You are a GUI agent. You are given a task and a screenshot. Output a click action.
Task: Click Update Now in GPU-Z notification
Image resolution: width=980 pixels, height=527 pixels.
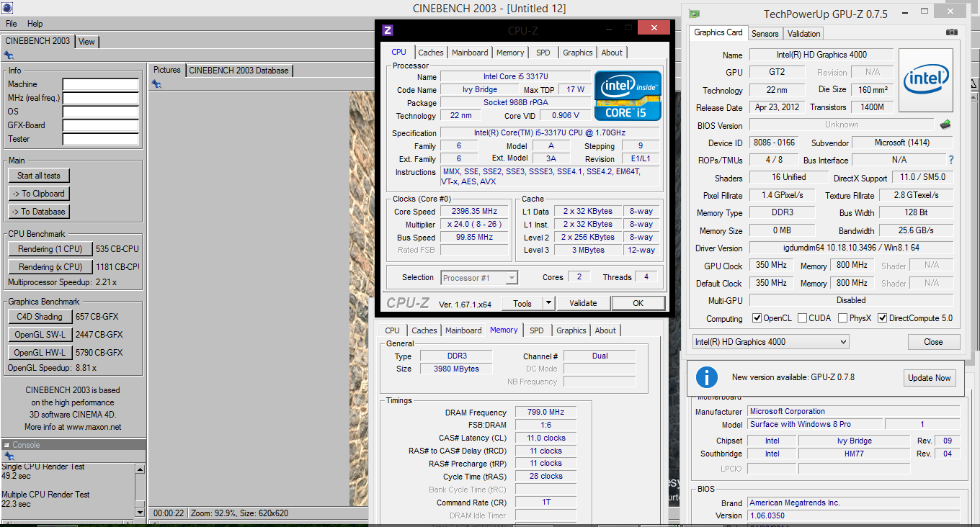tap(930, 378)
